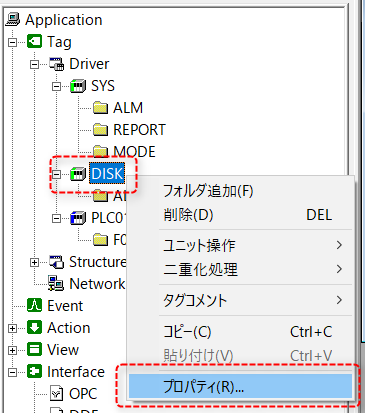Select the SYS unit icon

click(x=78, y=86)
